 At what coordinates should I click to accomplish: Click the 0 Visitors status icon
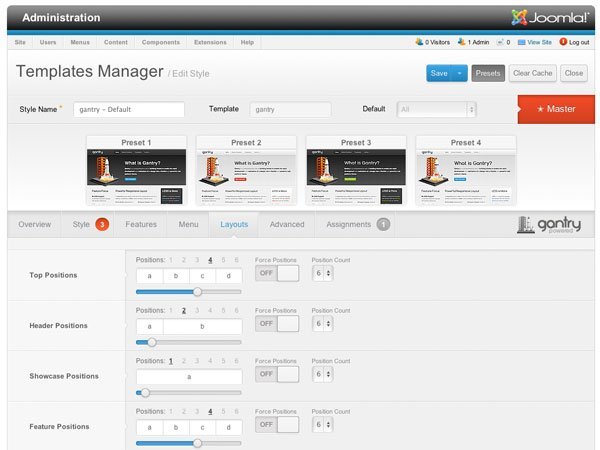(x=419, y=42)
